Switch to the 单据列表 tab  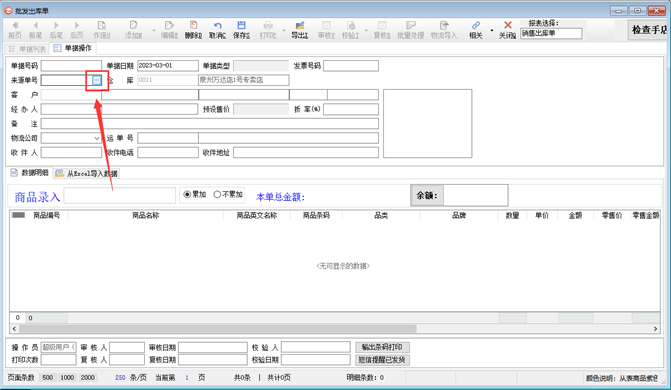tap(27, 49)
